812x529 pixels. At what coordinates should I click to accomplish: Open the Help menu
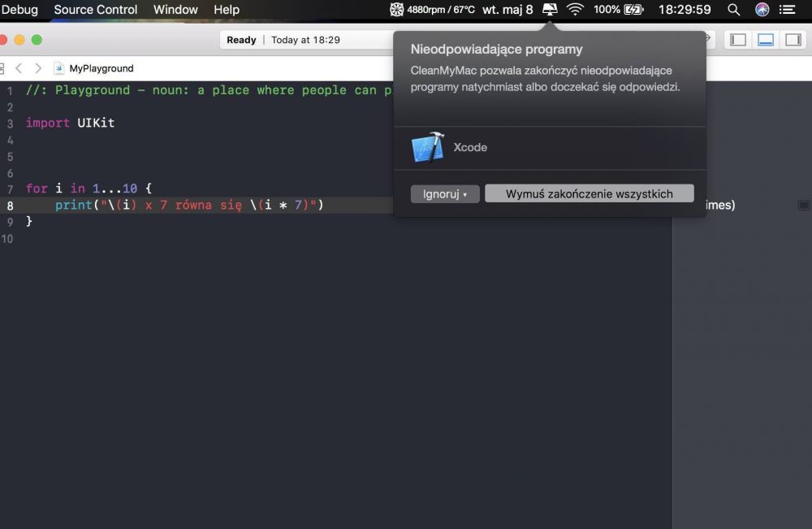(227, 9)
